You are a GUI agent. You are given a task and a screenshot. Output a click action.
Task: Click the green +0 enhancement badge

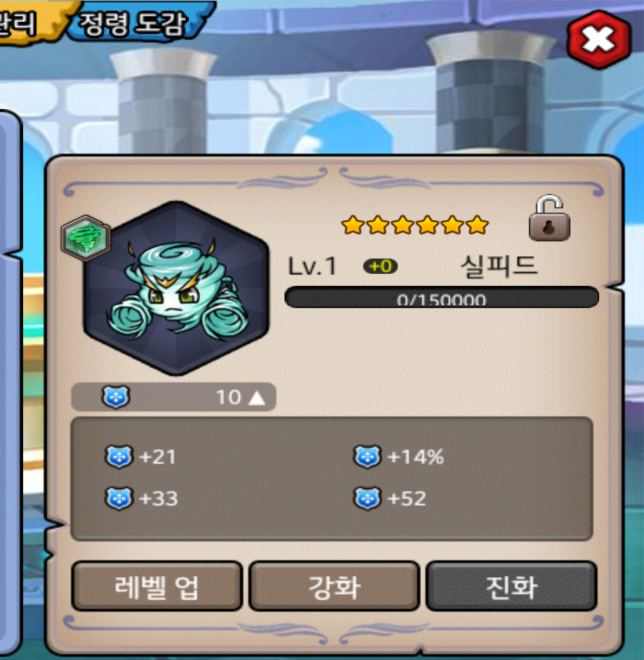pyautogui.click(x=380, y=266)
